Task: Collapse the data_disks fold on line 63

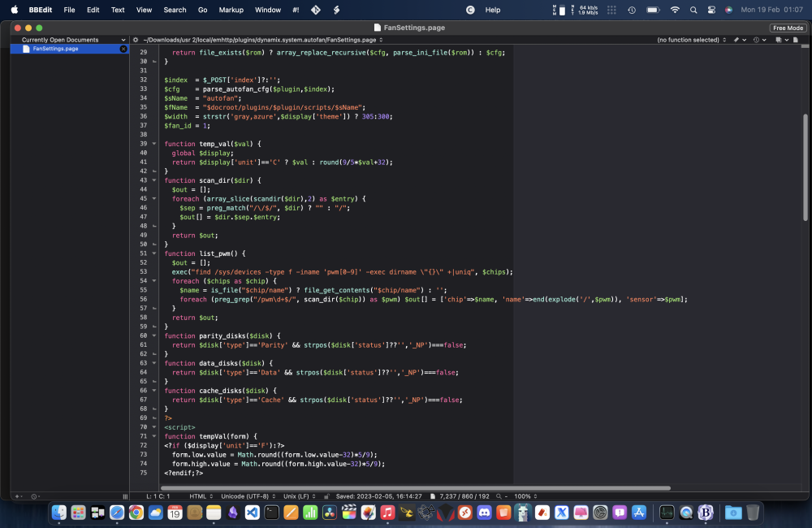Action: point(154,363)
